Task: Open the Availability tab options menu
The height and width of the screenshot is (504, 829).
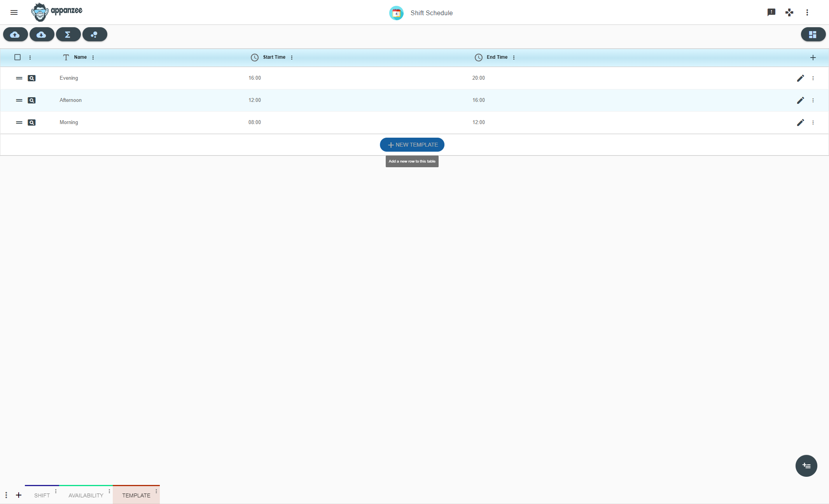Action: click(x=109, y=491)
